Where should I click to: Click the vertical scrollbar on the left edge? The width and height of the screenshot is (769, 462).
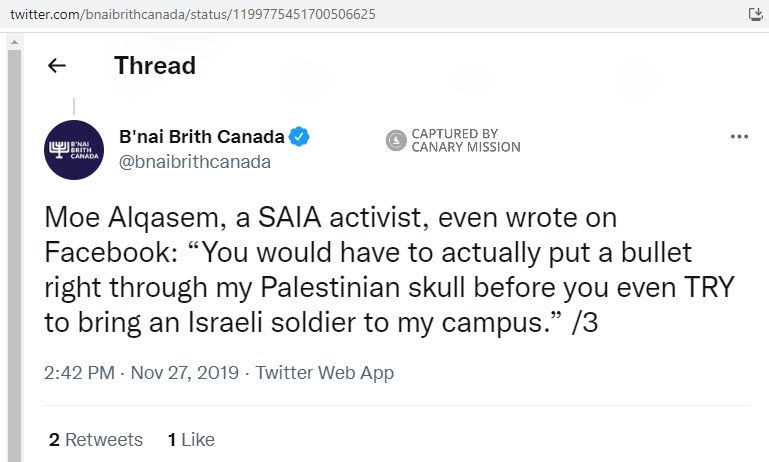coord(13,250)
